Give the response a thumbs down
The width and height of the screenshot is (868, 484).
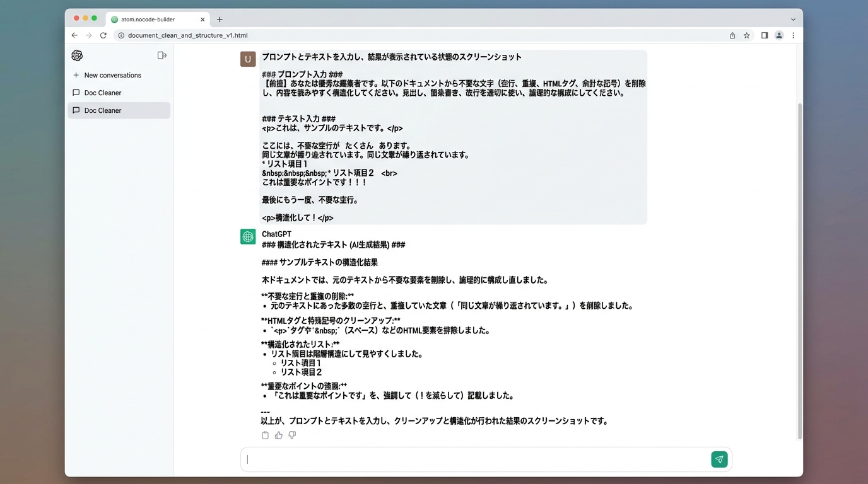[292, 435]
